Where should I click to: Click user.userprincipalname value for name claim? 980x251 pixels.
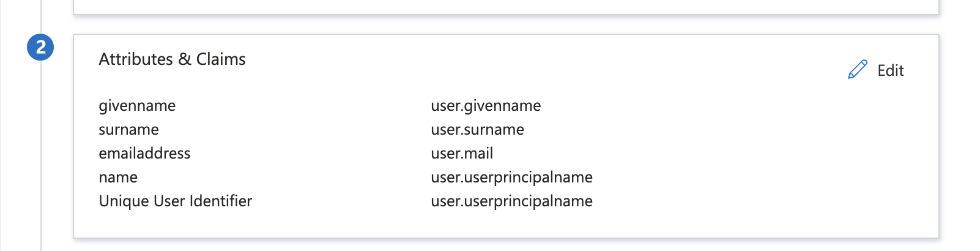pyautogui.click(x=511, y=178)
